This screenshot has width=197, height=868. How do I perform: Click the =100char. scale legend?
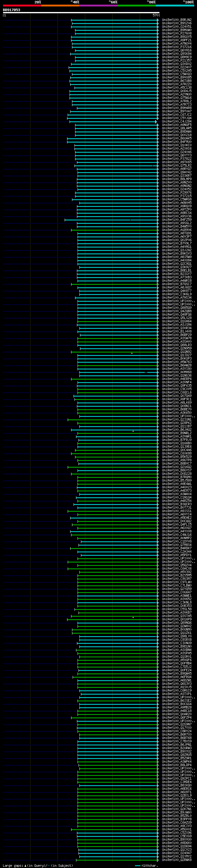click(146, 865)
